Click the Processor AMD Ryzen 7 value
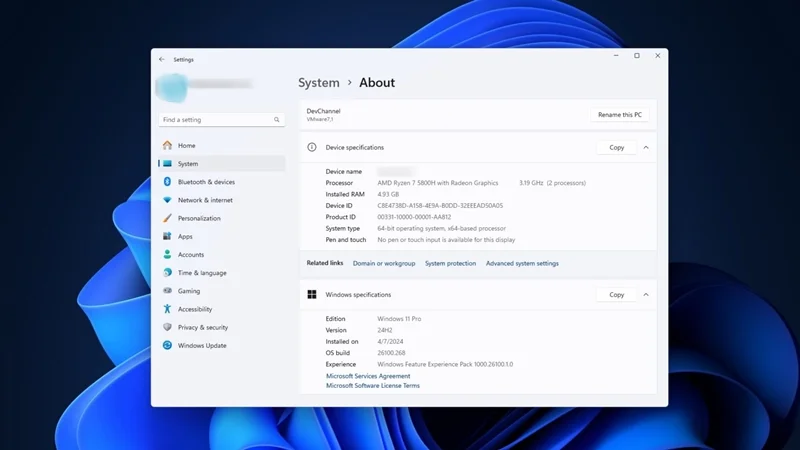Screen dimensions: 800x450 pos(438,183)
